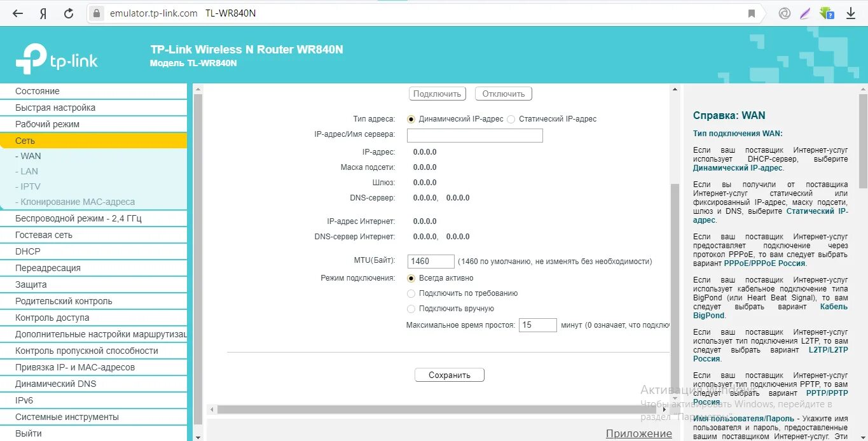Select Dynamic IP-address radio option

pyautogui.click(x=411, y=119)
